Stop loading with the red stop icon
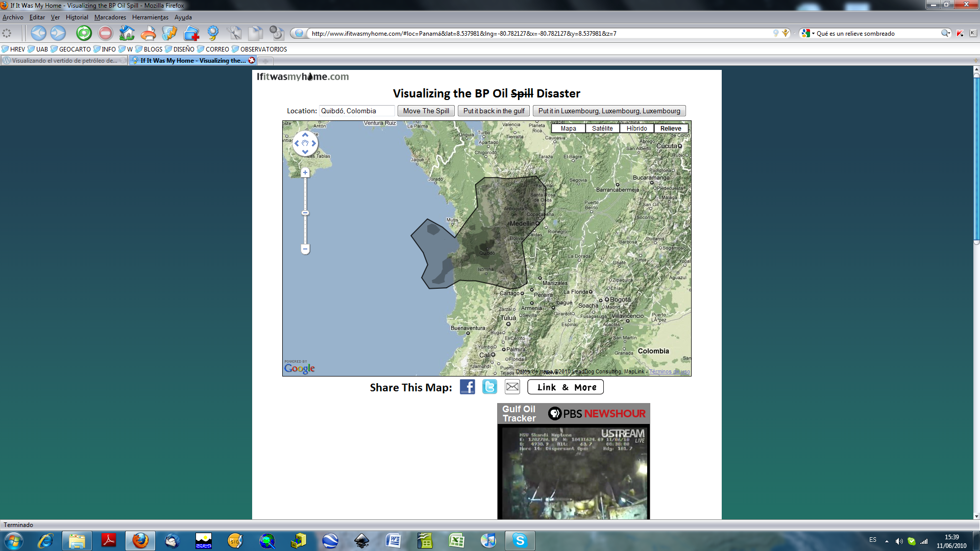The width and height of the screenshot is (980, 551). pyautogui.click(x=105, y=33)
